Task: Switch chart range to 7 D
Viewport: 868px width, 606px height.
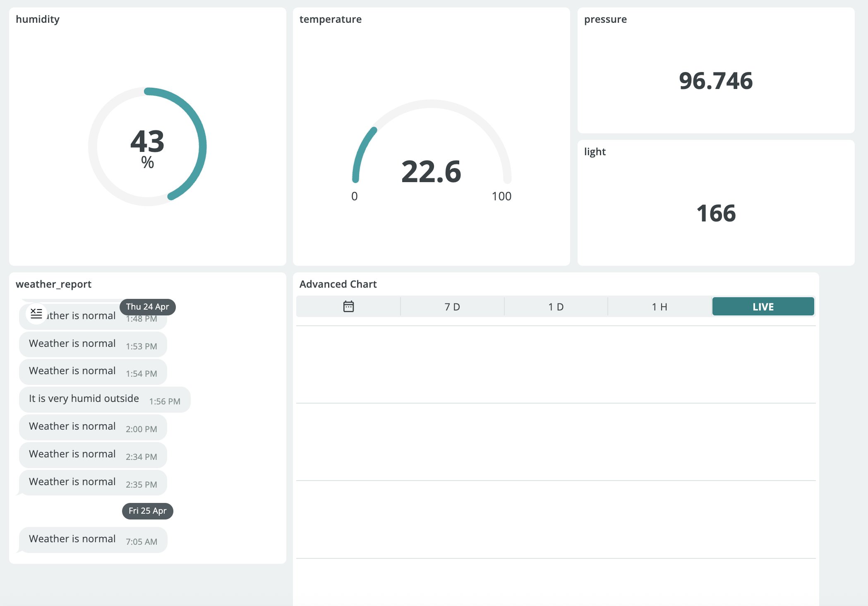Action: pos(452,307)
